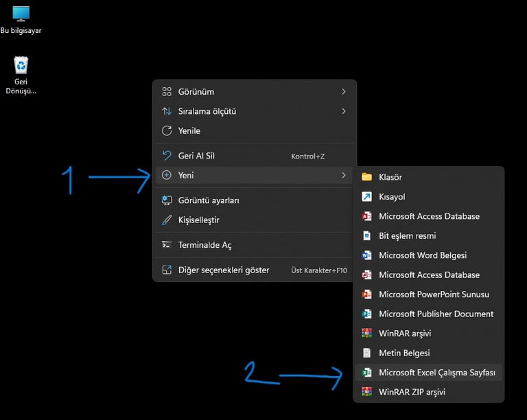Create a Bit eşlem resmi

[x=428, y=235]
